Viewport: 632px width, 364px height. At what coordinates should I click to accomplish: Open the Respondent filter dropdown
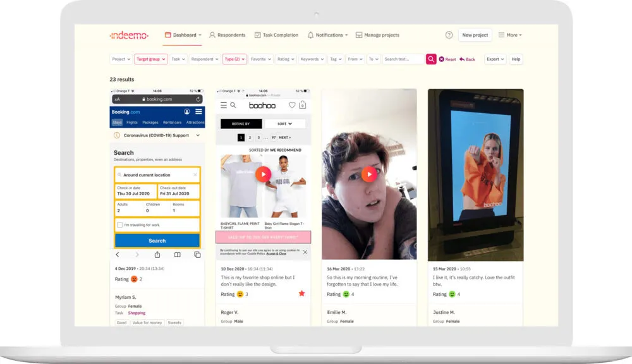[204, 59]
